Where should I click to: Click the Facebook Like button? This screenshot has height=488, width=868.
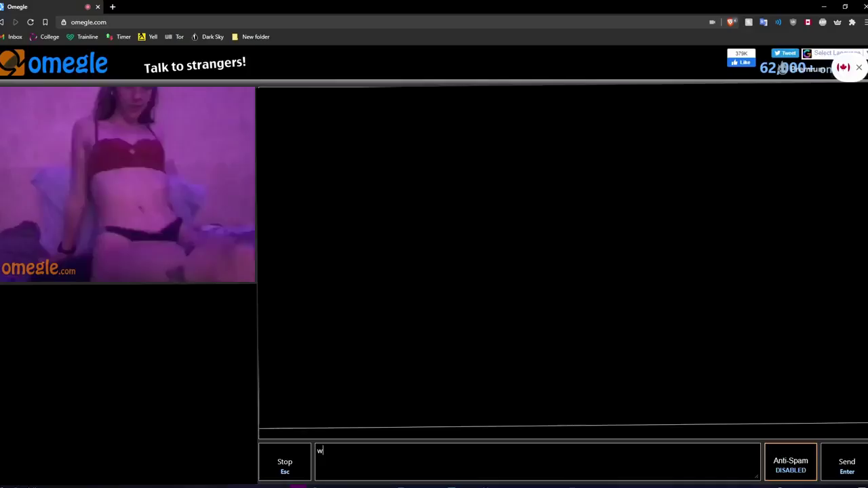click(x=741, y=62)
